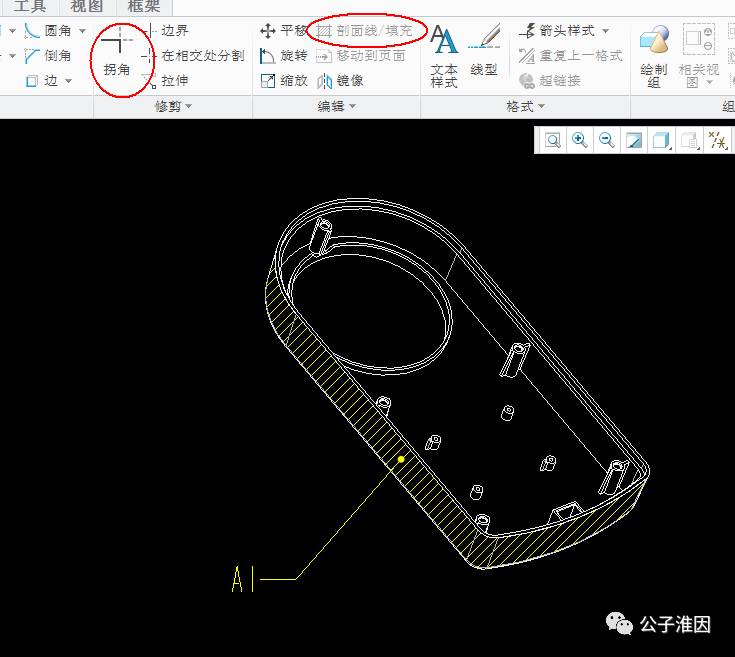Expand the 修剪 group dropdown
This screenshot has width=735, height=657.
click(x=189, y=106)
